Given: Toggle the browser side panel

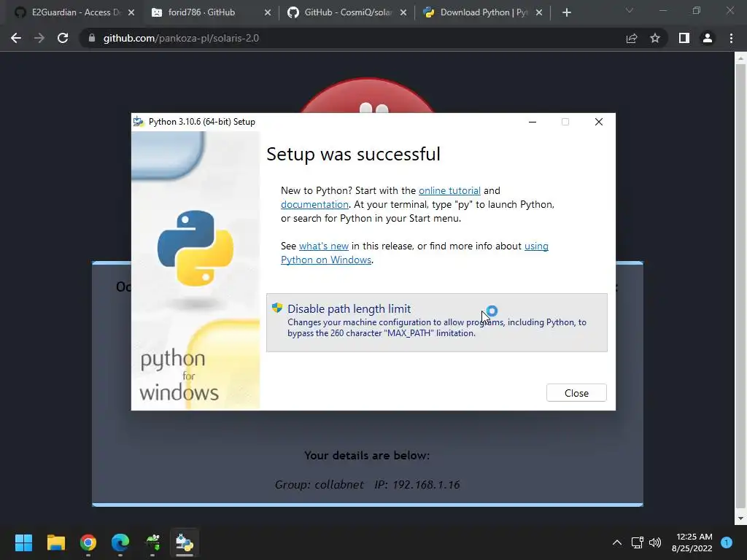Looking at the screenshot, I should point(684,38).
